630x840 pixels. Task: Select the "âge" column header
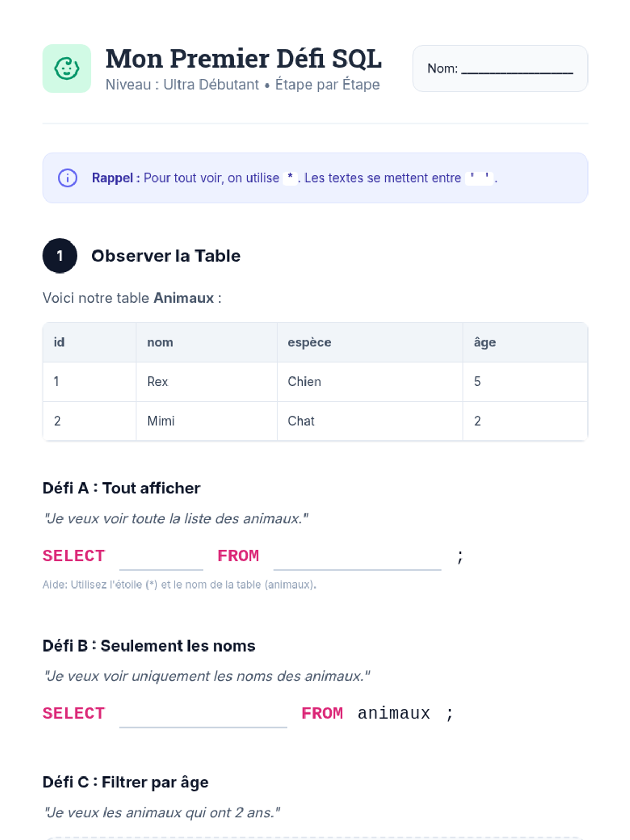point(485,342)
